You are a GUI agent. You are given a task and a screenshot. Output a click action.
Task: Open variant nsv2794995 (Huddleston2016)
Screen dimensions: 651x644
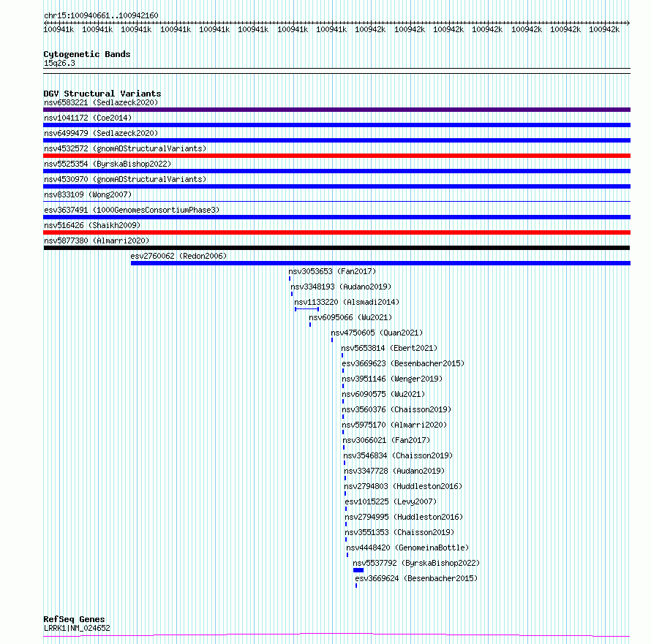pos(404,517)
